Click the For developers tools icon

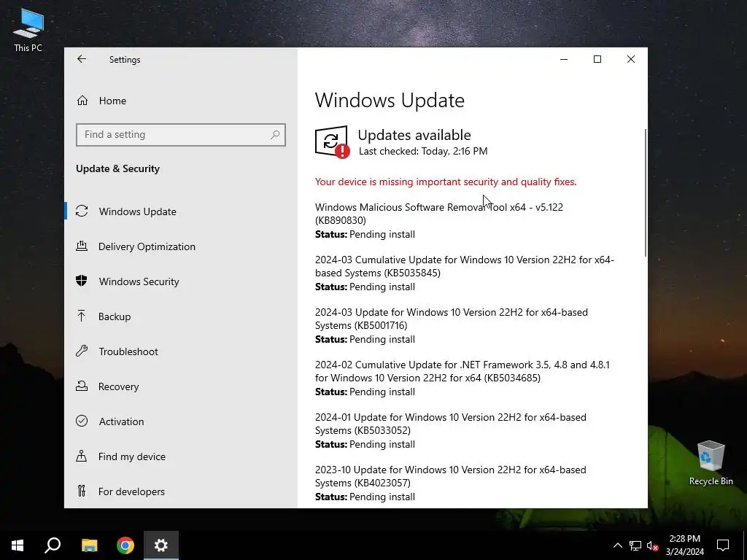pyautogui.click(x=82, y=491)
